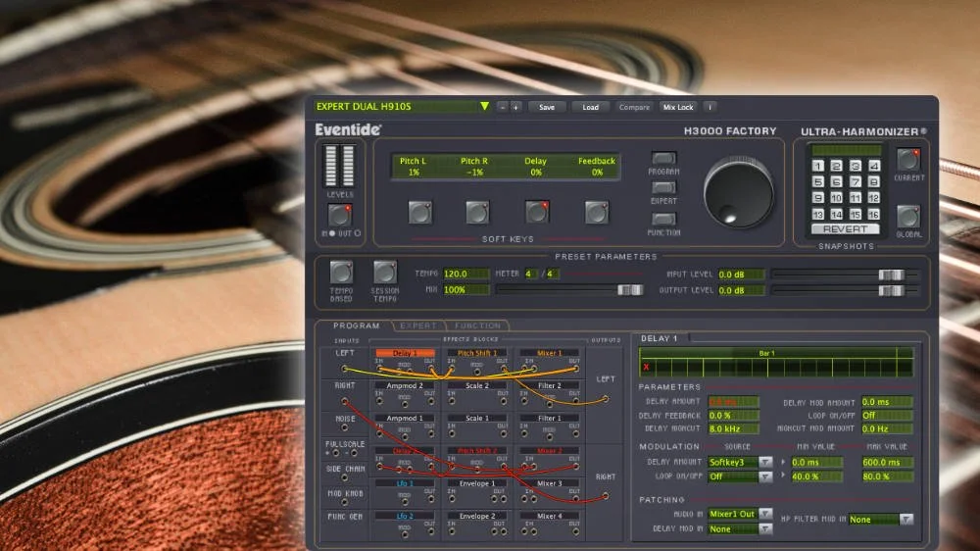
Task: Go to next preset with plus button
Action: point(515,108)
